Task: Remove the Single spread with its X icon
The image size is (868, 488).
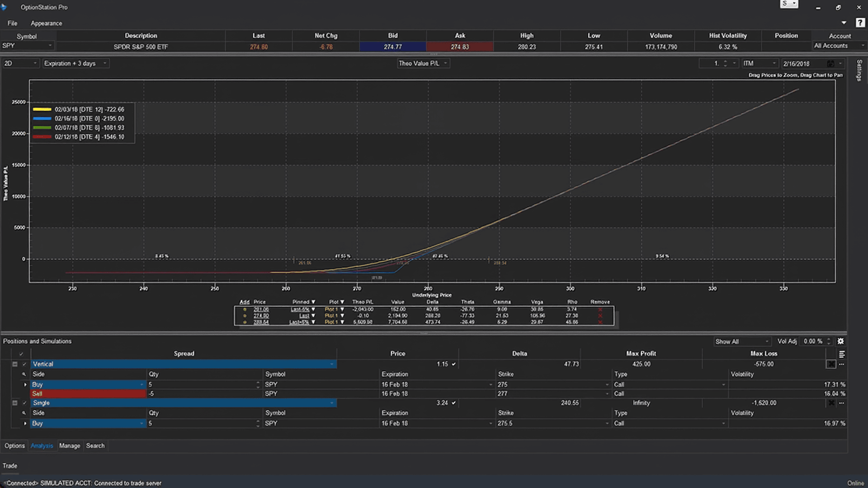Action: pos(831,403)
